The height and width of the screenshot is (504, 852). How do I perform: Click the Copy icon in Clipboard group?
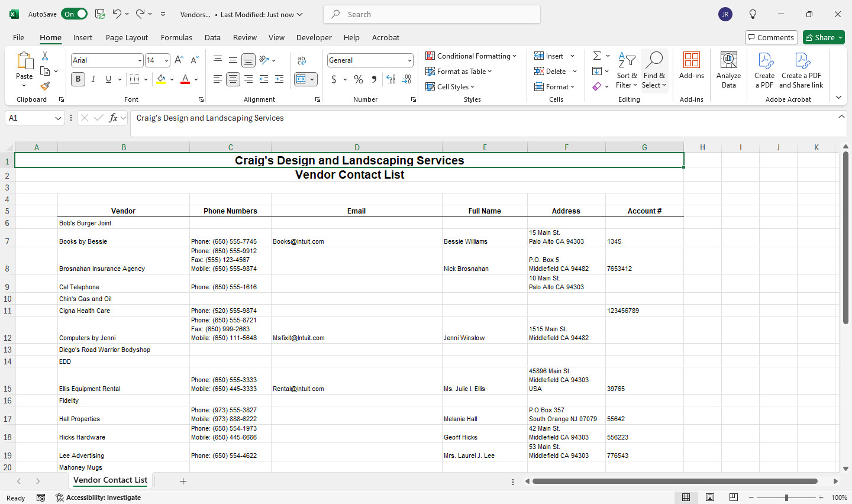(x=45, y=71)
